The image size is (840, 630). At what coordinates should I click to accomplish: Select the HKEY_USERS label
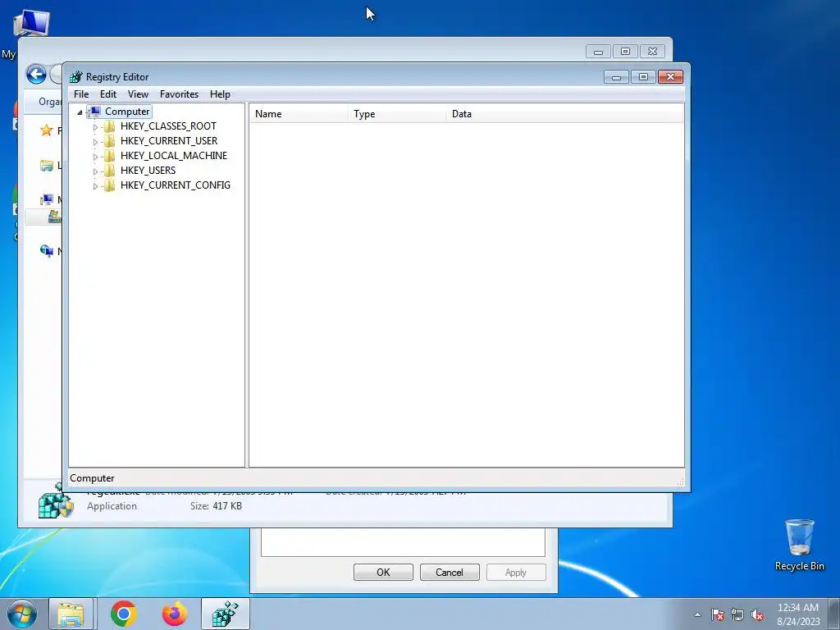tap(148, 171)
